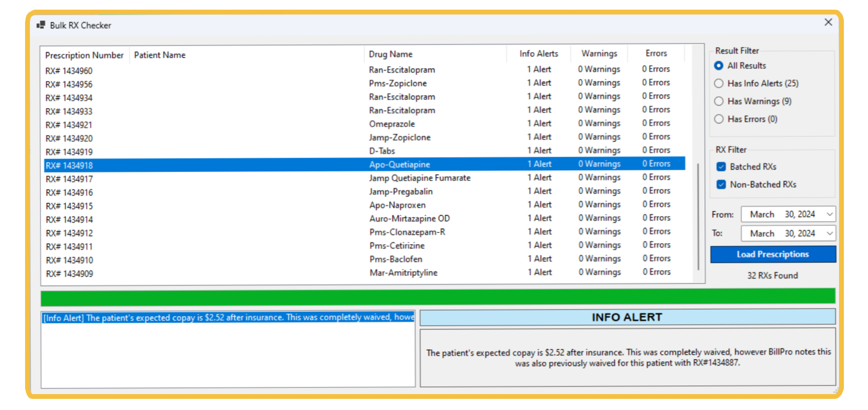The height and width of the screenshot is (410, 868).
Task: Choose the Has Warnings (9) filter
Action: coord(719,101)
